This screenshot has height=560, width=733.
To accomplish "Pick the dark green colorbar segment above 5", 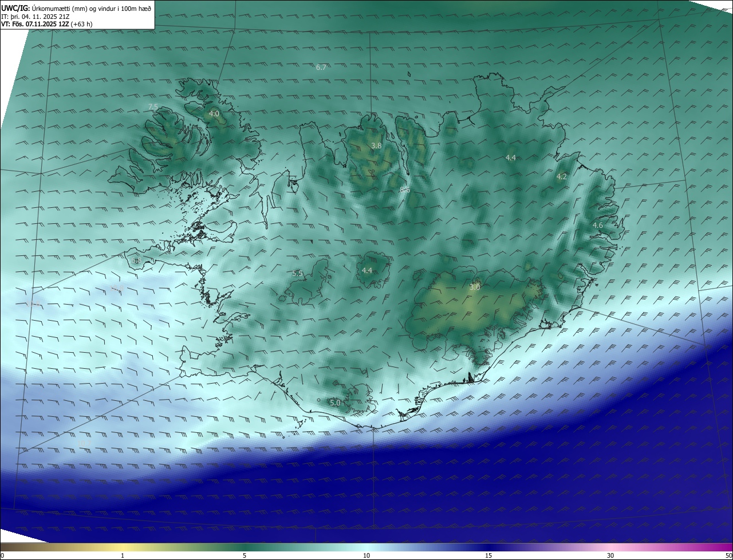I will click(245, 547).
